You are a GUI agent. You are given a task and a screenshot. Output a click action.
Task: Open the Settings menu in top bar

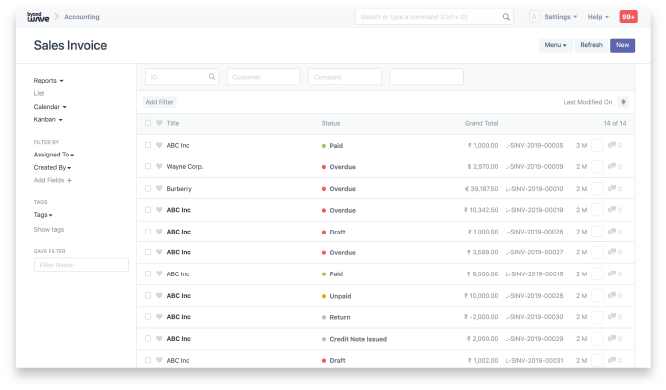click(x=561, y=17)
